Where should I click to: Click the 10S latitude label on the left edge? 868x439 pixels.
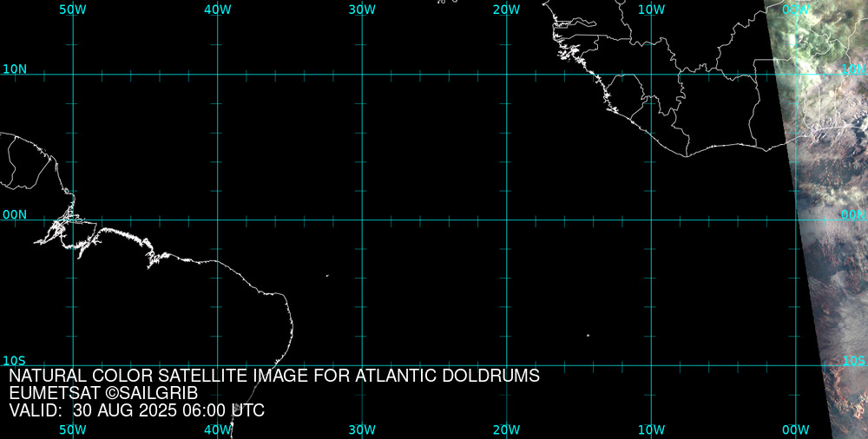15,361
